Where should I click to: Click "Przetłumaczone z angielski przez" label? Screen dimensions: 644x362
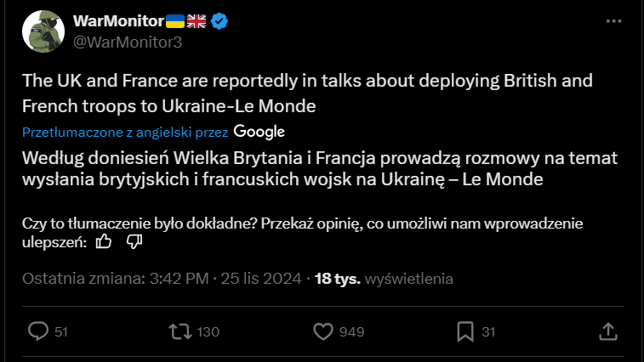[x=125, y=133]
